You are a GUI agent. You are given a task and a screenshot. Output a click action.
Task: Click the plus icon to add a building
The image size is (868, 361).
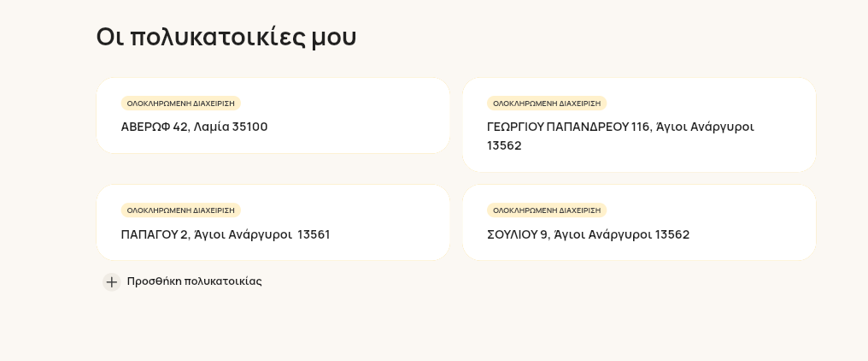(111, 281)
